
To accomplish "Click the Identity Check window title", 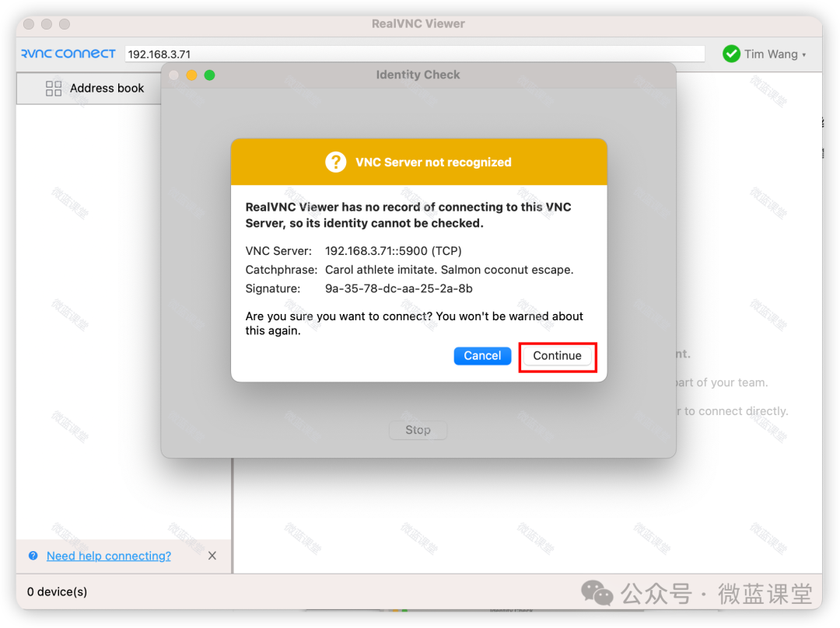I will click(418, 75).
